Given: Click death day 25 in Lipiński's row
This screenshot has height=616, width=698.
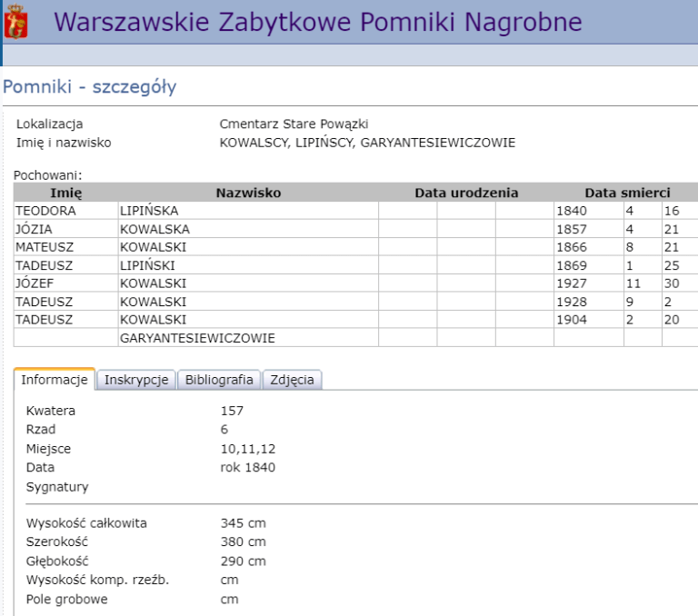Looking at the screenshot, I should click(680, 265).
